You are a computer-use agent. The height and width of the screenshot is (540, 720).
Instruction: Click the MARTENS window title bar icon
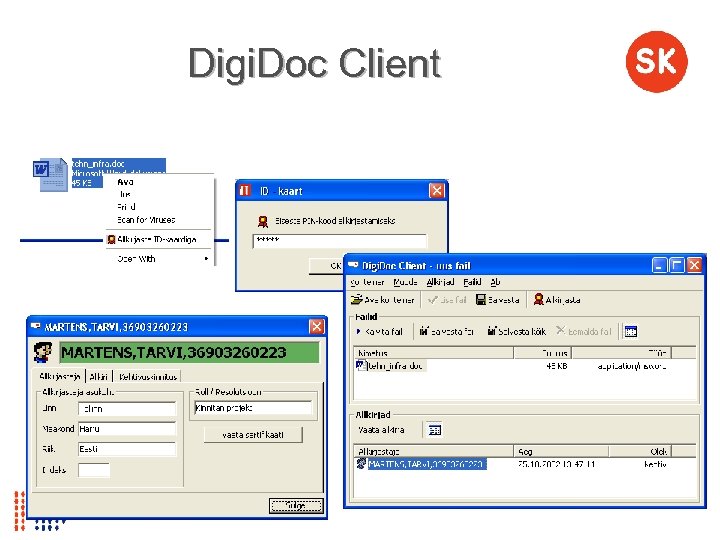coord(35,326)
